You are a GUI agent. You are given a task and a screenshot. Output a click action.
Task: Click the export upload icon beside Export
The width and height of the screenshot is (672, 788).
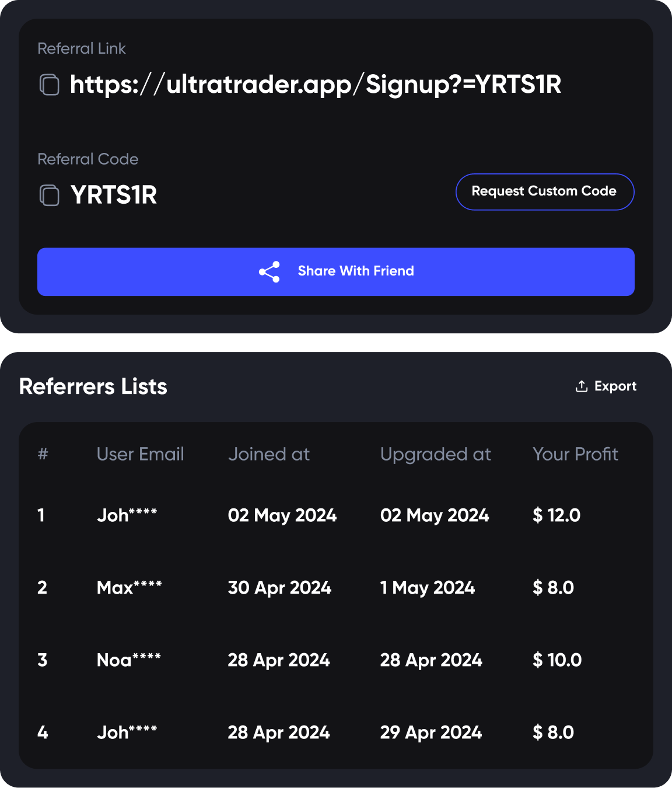coord(581,386)
